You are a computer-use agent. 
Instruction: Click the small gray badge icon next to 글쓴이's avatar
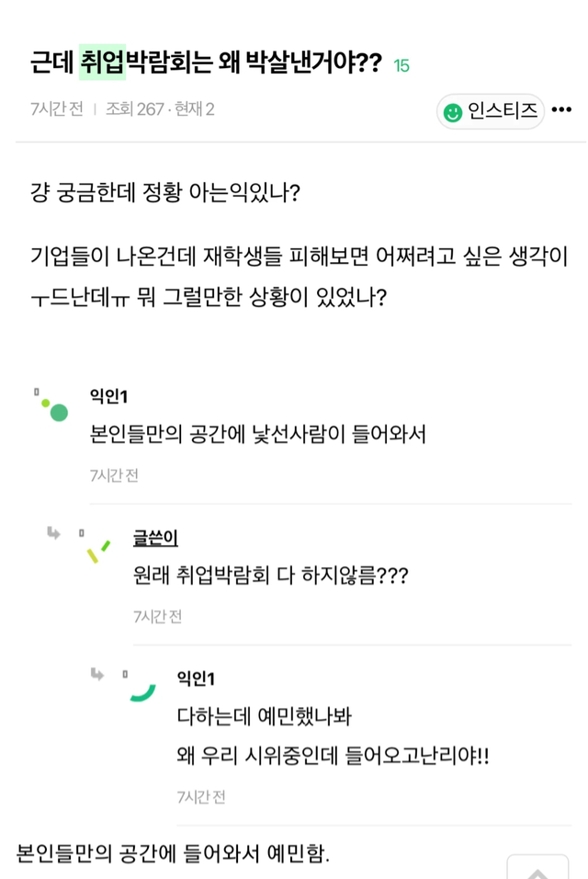point(81,533)
